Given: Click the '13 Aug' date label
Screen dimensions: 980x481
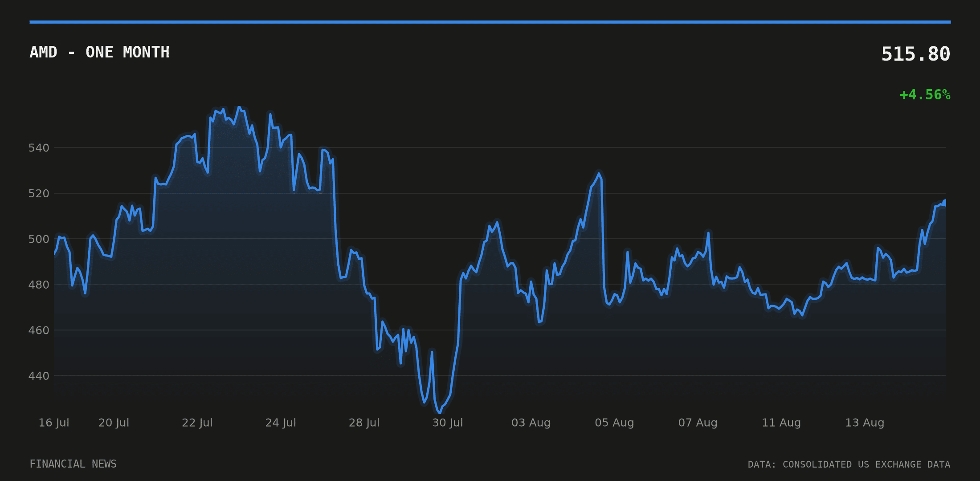Looking at the screenshot, I should tap(865, 423).
